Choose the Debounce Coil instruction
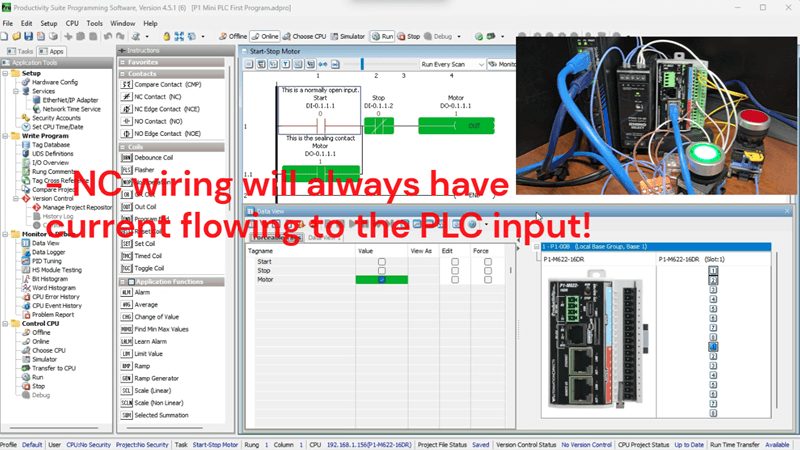The image size is (800, 450). tap(154, 157)
